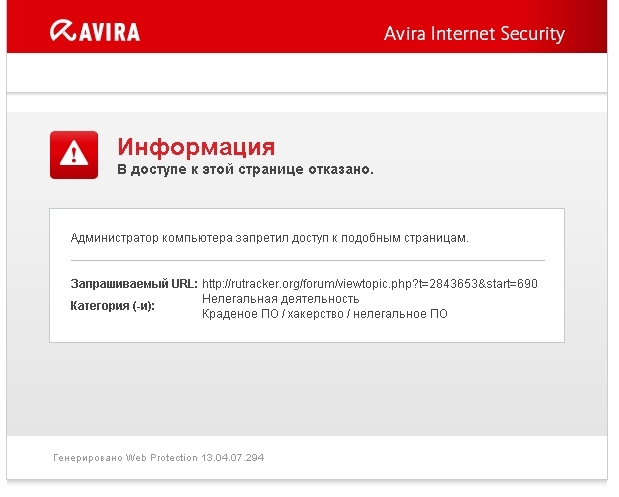Click the red warning triangle icon
Screen dimensions: 619x497
74,155
